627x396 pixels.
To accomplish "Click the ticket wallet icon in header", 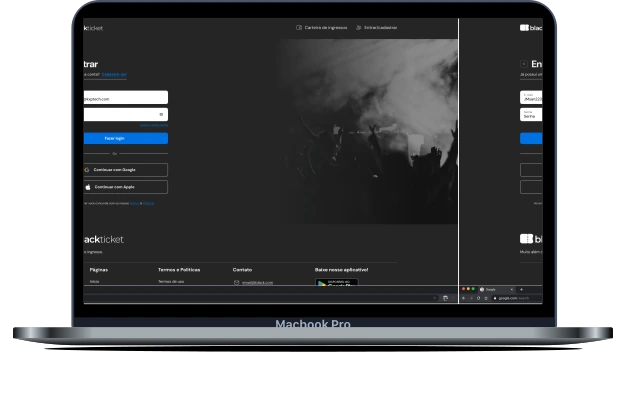I will pos(299,28).
